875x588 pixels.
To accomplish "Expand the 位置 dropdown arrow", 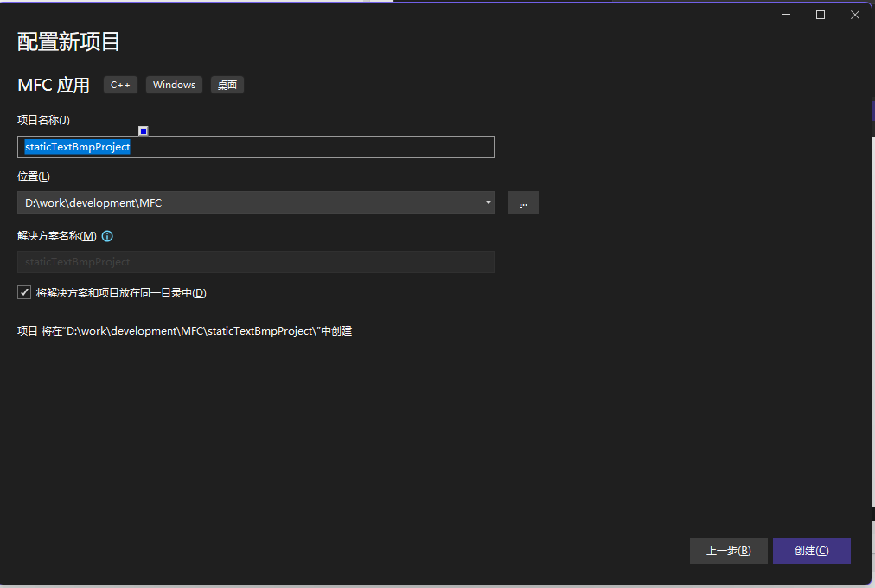I will click(x=489, y=203).
